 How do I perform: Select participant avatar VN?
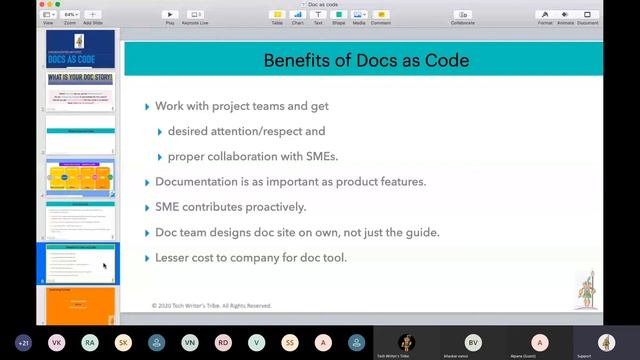[190, 343]
